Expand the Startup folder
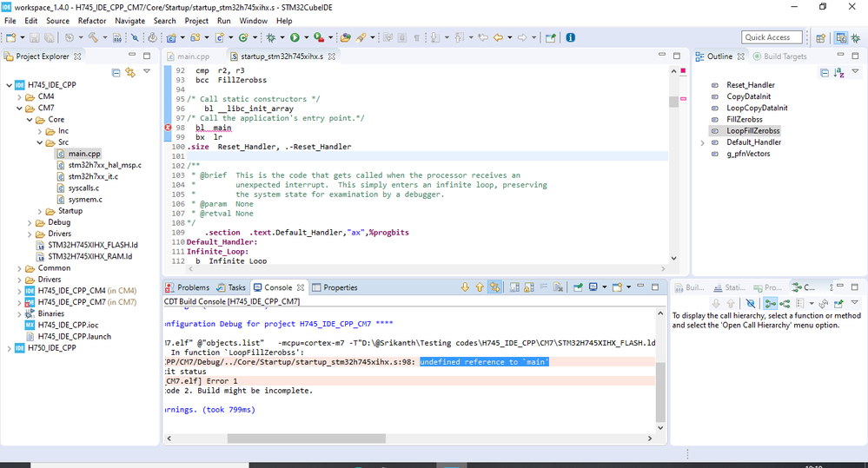 tap(40, 211)
